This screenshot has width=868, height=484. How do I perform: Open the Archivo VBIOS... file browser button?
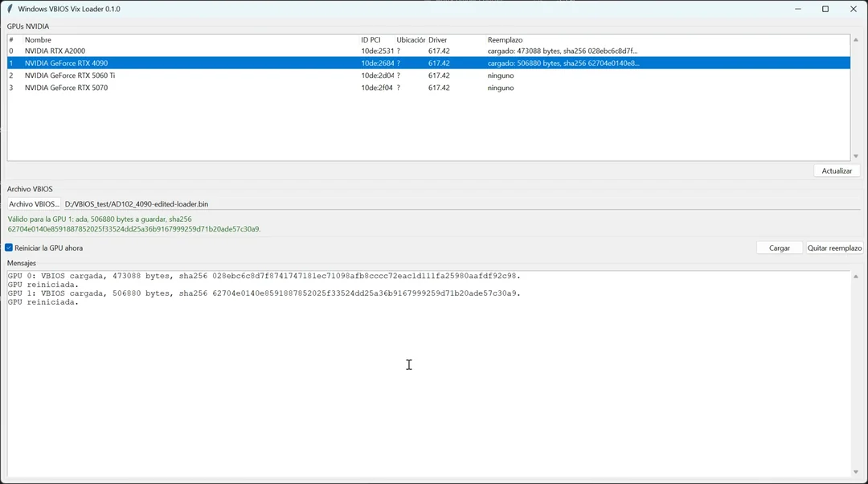click(x=34, y=203)
